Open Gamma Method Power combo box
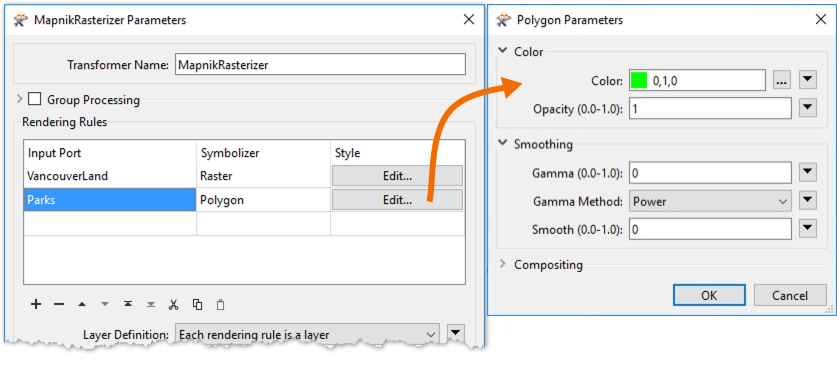This screenshot has width=837, height=379. tap(710, 201)
